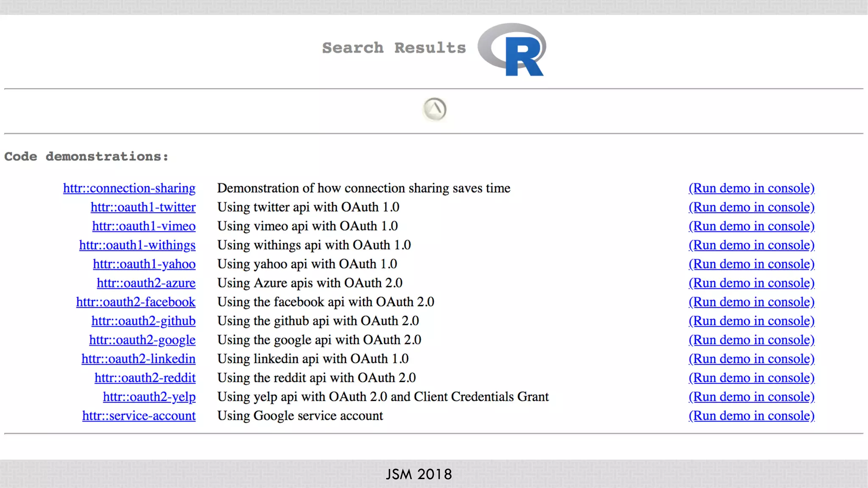This screenshot has width=868, height=488.
Task: Run the yelp OAuth demo in console
Action: click(751, 397)
